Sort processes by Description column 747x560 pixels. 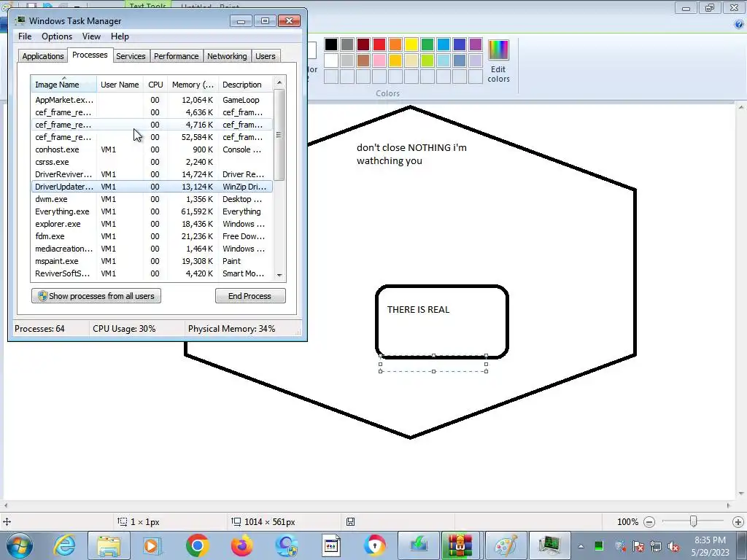(246, 85)
